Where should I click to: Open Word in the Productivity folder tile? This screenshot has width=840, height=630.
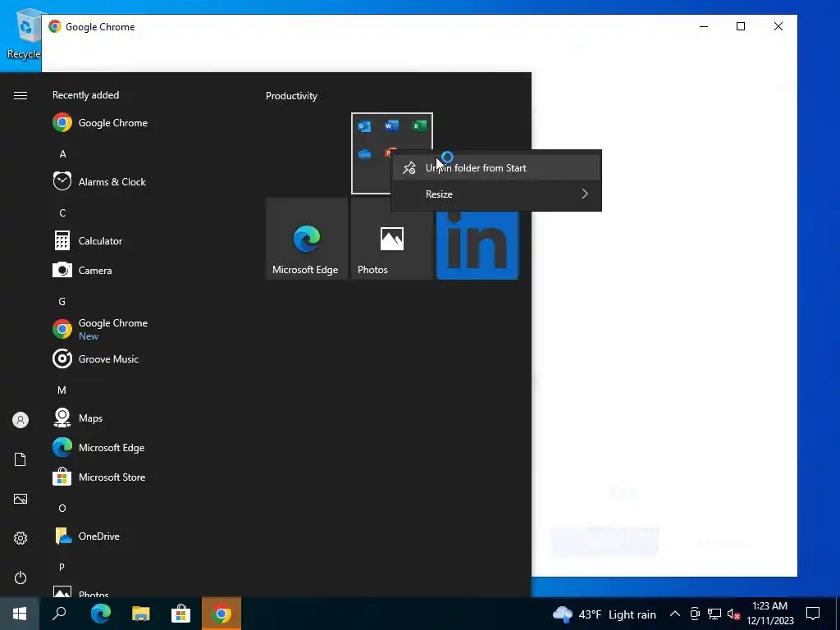pyautogui.click(x=391, y=126)
